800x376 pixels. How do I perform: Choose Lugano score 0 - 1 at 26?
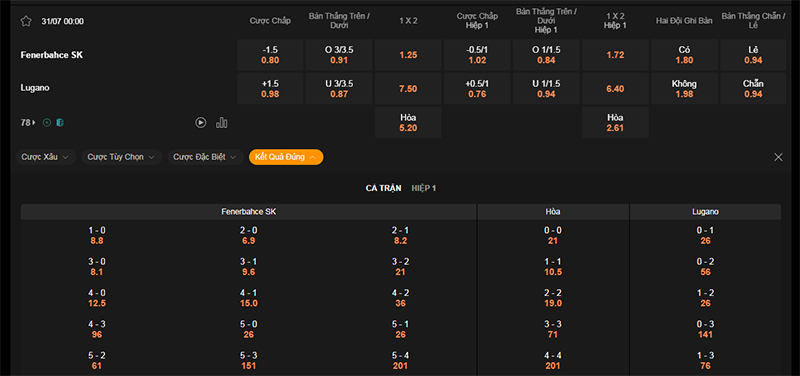tap(705, 236)
